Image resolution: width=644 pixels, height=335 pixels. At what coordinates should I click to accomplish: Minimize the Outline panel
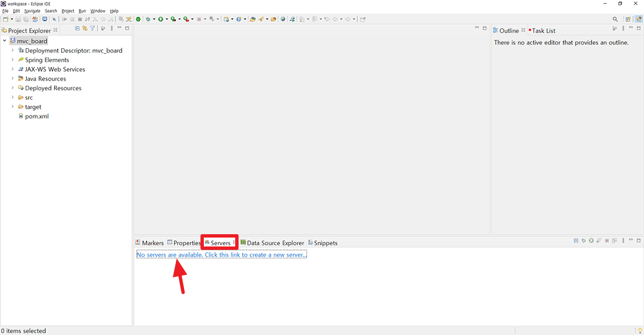click(631, 28)
